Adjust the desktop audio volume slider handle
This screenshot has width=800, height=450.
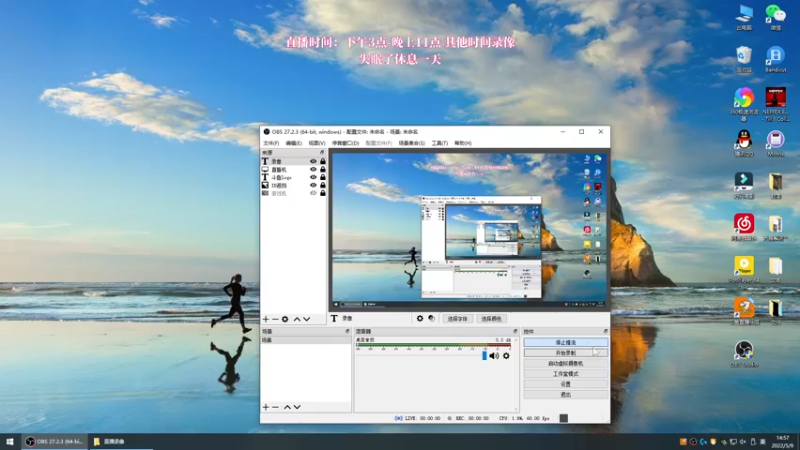484,356
